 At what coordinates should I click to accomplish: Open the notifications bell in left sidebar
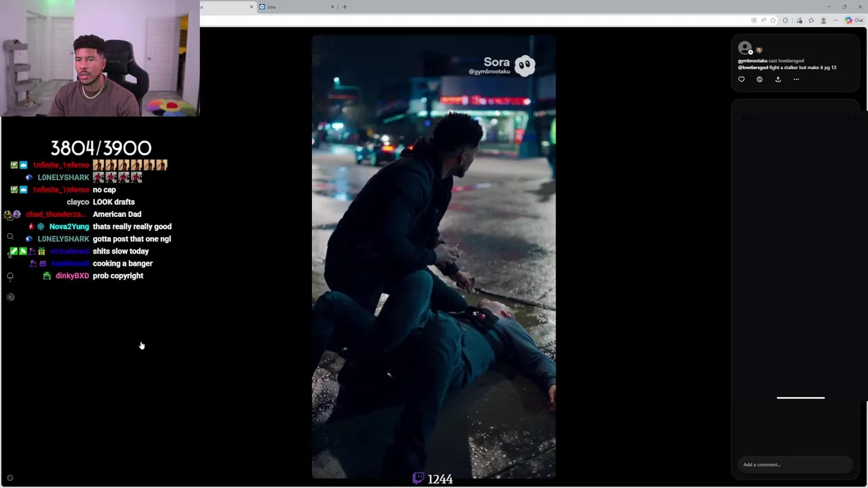[10, 277]
